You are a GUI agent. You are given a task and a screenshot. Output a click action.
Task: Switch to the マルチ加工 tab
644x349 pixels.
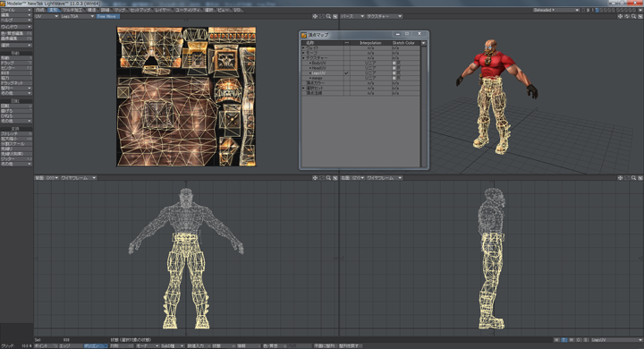72,10
